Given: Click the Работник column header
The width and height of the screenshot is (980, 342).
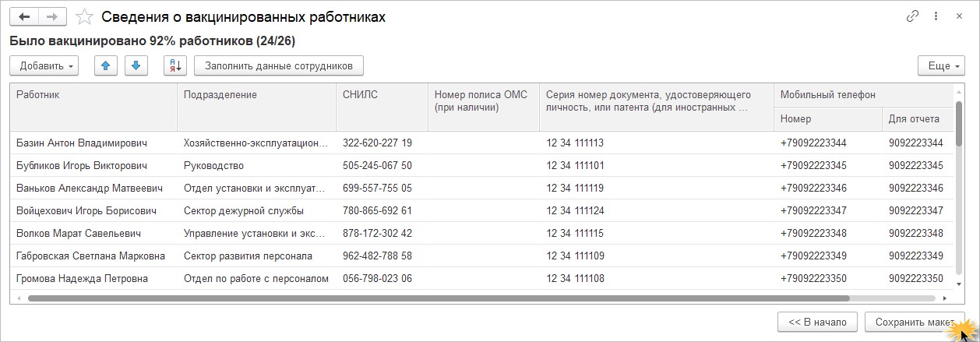Looking at the screenshot, I should tap(93, 107).
